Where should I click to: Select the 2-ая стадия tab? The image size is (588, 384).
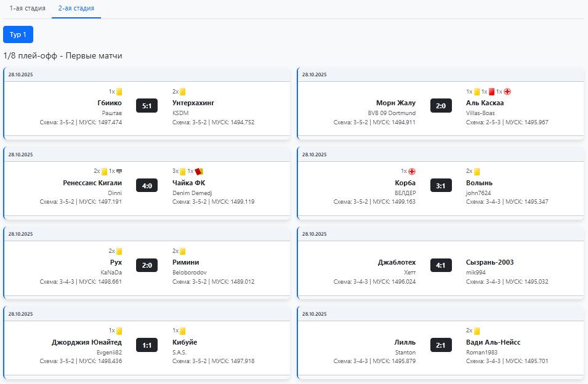point(76,9)
